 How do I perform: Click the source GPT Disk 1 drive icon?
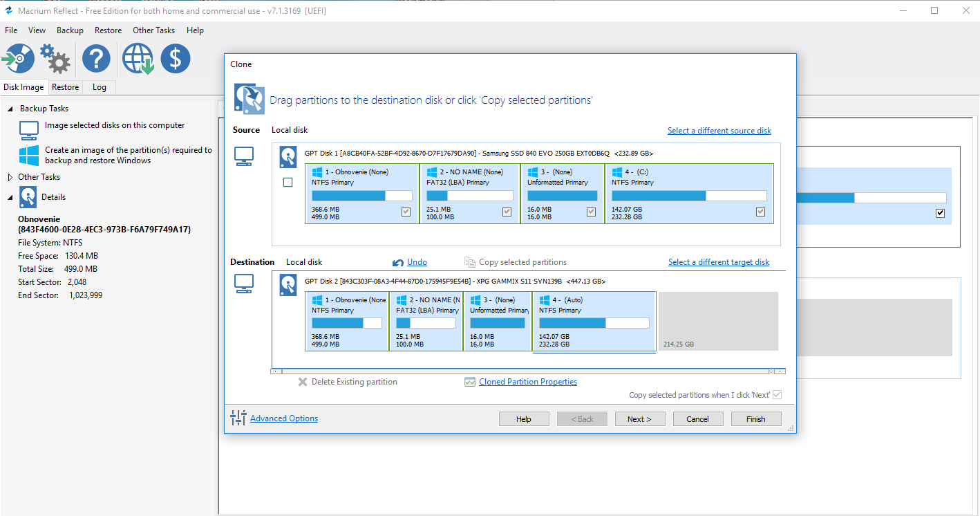tap(288, 157)
